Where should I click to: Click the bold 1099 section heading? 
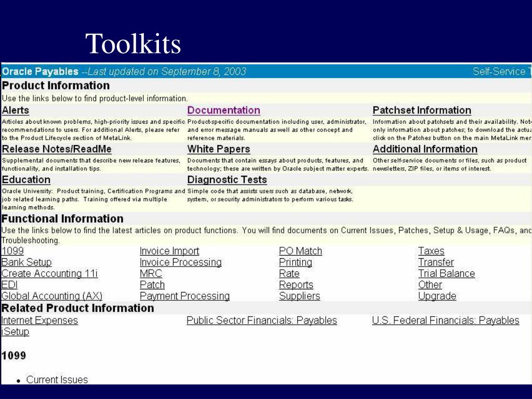click(x=14, y=355)
